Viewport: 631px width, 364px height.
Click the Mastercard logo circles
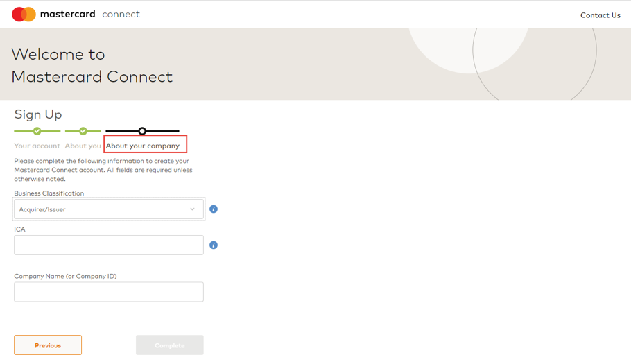(24, 15)
